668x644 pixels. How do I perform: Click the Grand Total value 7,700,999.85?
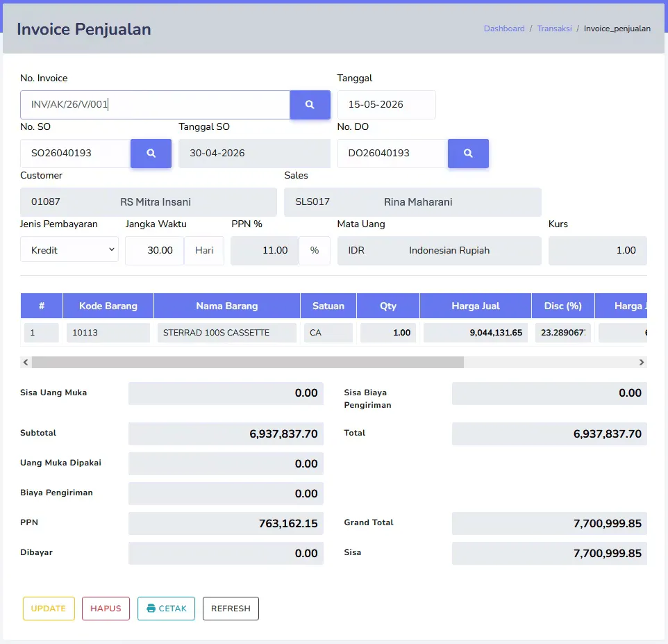tap(549, 523)
